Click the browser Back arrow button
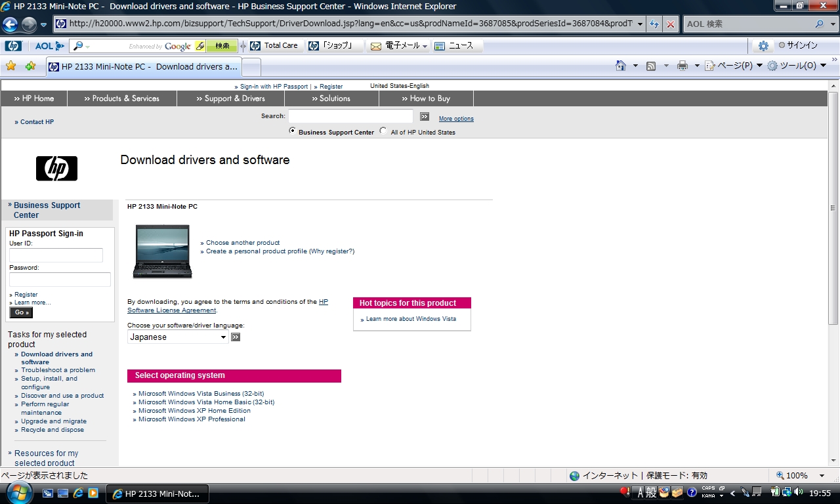840x504 pixels. tap(10, 24)
